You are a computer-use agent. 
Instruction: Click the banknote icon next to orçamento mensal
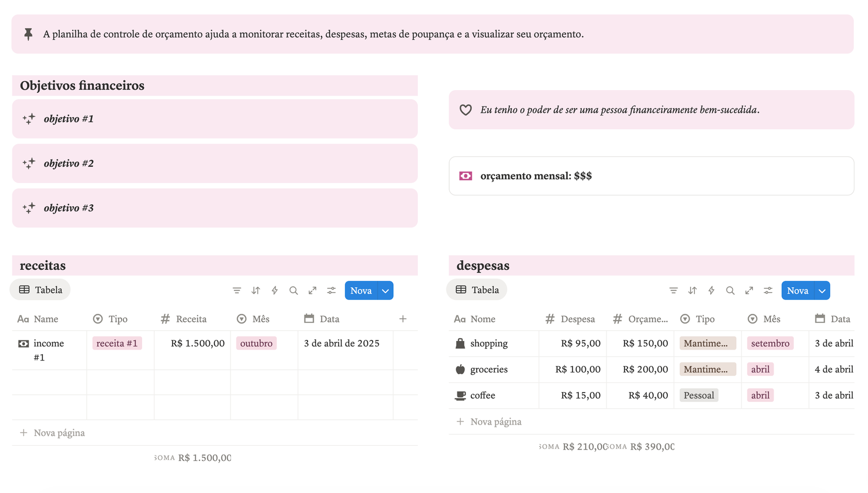click(x=465, y=175)
